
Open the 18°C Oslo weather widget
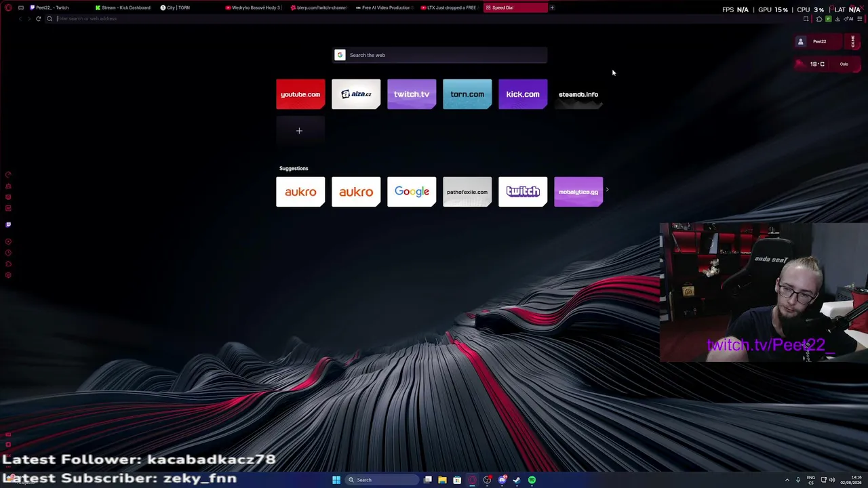click(x=827, y=64)
